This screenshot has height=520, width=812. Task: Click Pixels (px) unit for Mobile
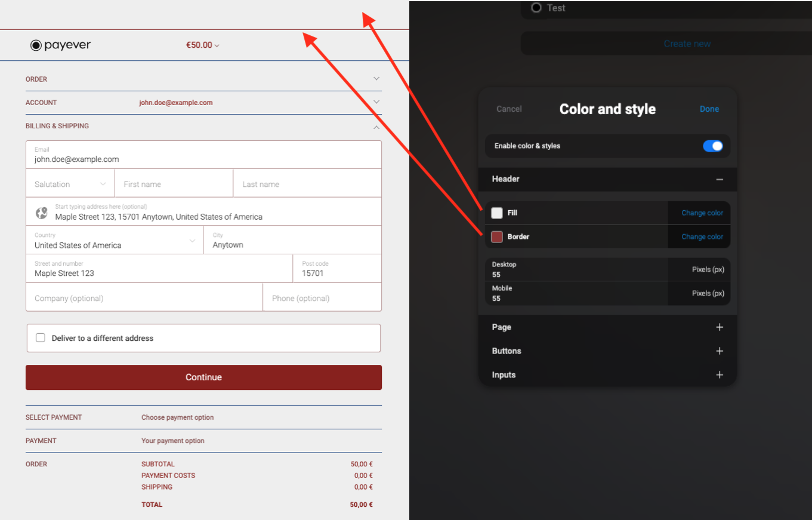(x=708, y=294)
